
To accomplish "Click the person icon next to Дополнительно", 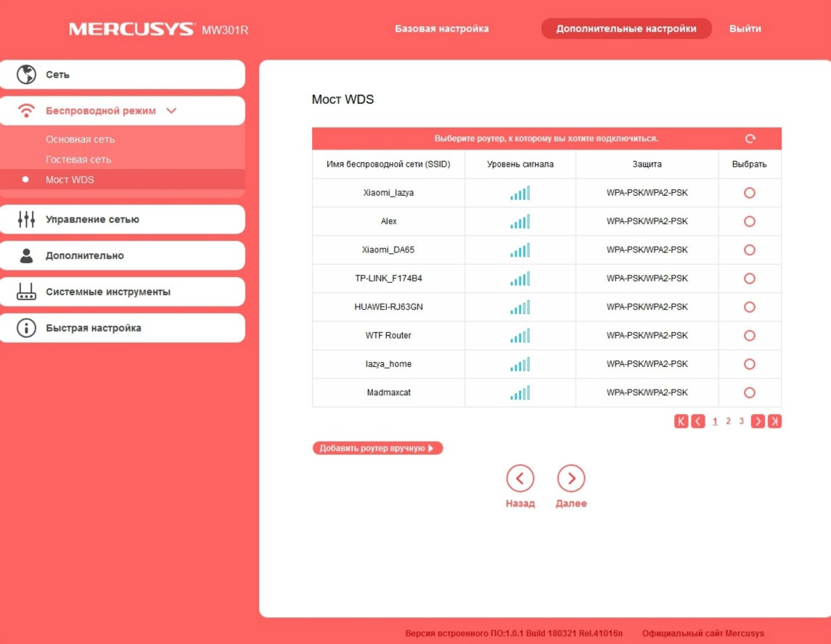I will [x=26, y=255].
